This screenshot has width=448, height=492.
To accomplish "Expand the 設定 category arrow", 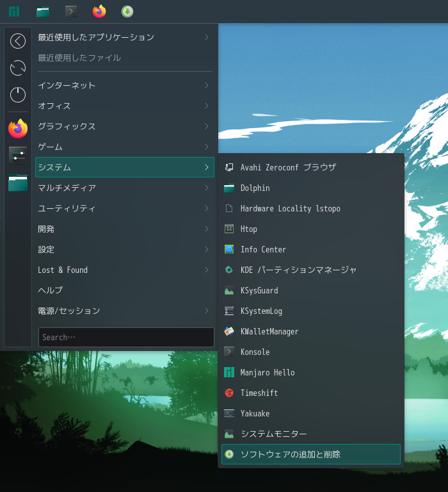I will [207, 249].
